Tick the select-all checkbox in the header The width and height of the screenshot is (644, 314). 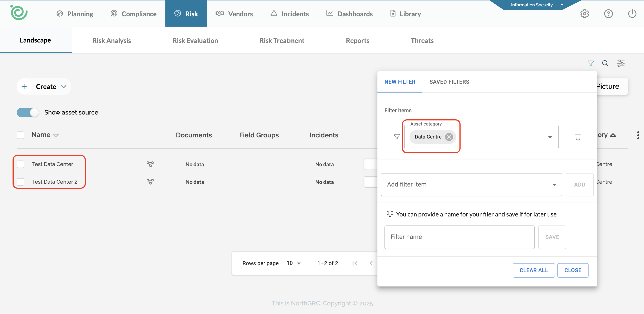point(20,135)
